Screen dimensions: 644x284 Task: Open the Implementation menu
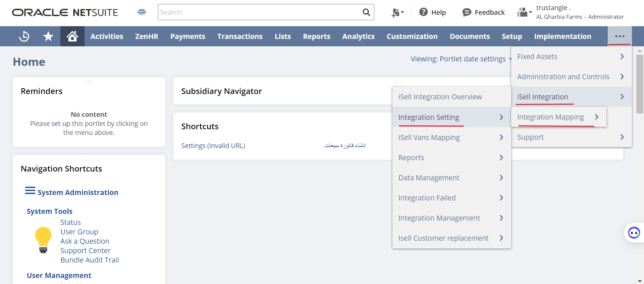pos(563,36)
